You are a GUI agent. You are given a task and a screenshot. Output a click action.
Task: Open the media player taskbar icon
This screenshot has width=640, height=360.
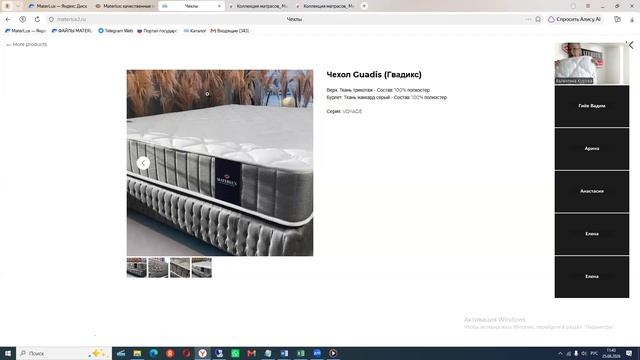(x=333, y=353)
